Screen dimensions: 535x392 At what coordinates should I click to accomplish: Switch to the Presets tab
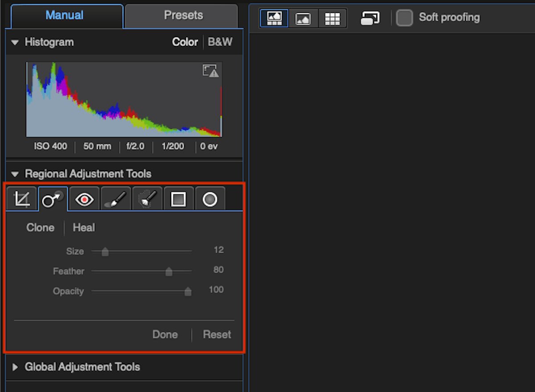(181, 15)
